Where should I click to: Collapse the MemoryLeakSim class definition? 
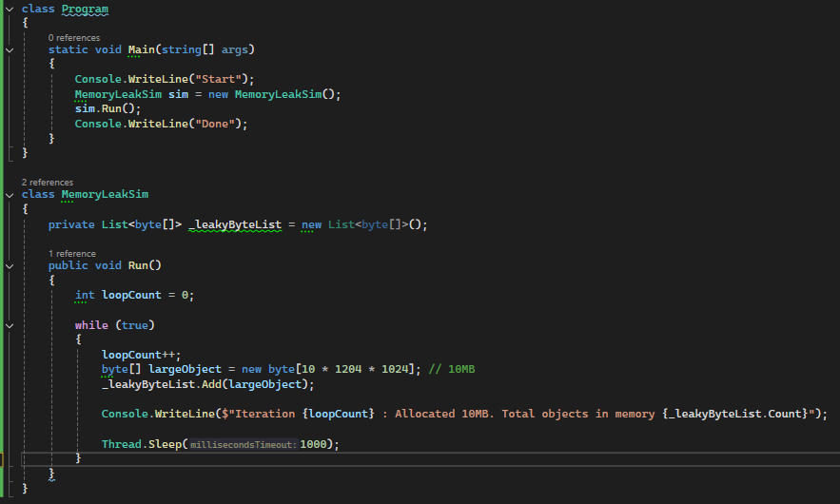point(9,194)
